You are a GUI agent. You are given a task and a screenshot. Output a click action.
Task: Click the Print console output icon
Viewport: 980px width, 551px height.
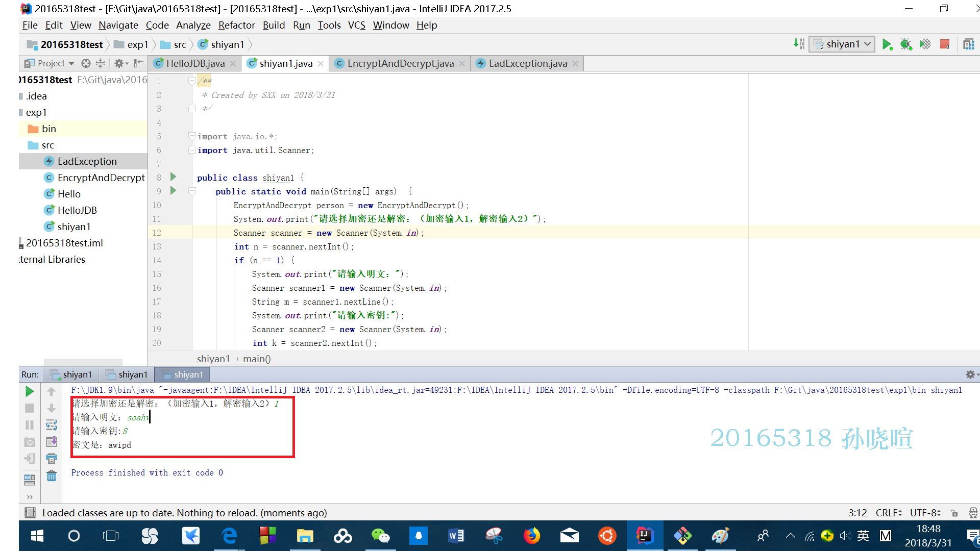51,459
